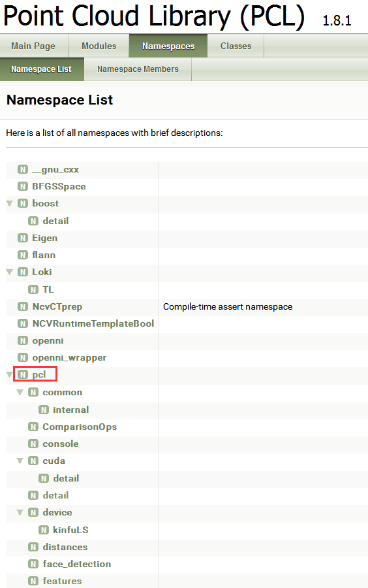
Task: Click the N icon beside __gnu_cxx
Action: click(23, 169)
